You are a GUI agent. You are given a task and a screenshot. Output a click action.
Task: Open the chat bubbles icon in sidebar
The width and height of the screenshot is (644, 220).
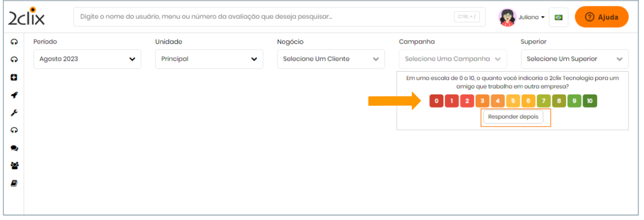click(x=14, y=148)
